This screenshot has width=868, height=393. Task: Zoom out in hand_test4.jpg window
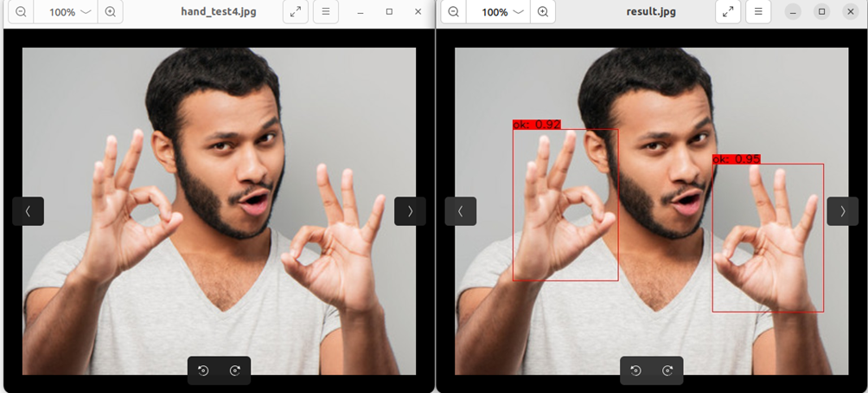click(x=21, y=11)
